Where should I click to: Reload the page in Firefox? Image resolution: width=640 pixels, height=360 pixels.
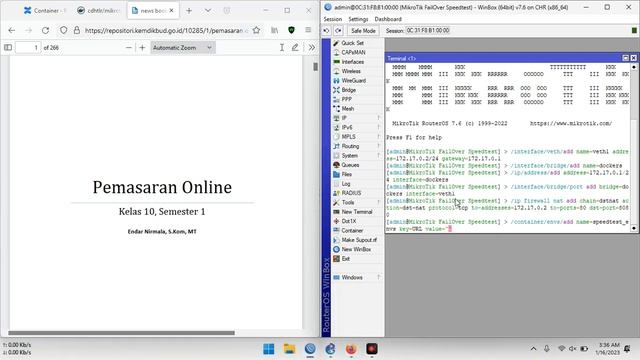[x=45, y=30]
